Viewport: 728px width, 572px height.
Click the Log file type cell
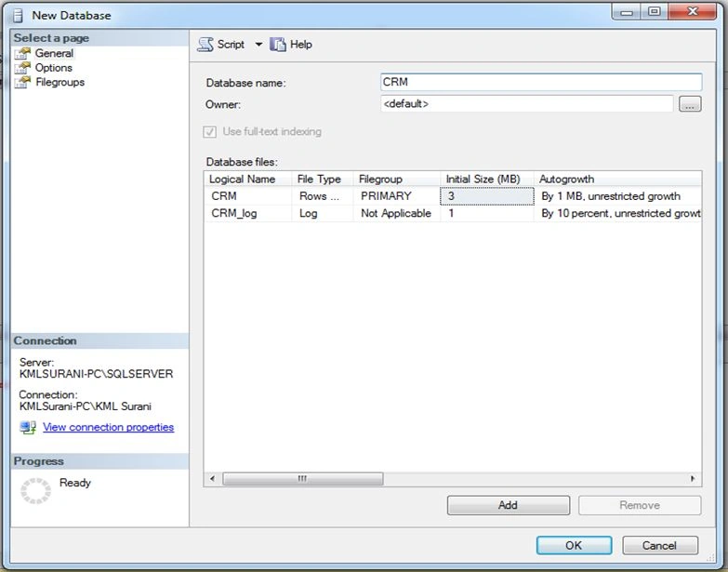(x=323, y=214)
